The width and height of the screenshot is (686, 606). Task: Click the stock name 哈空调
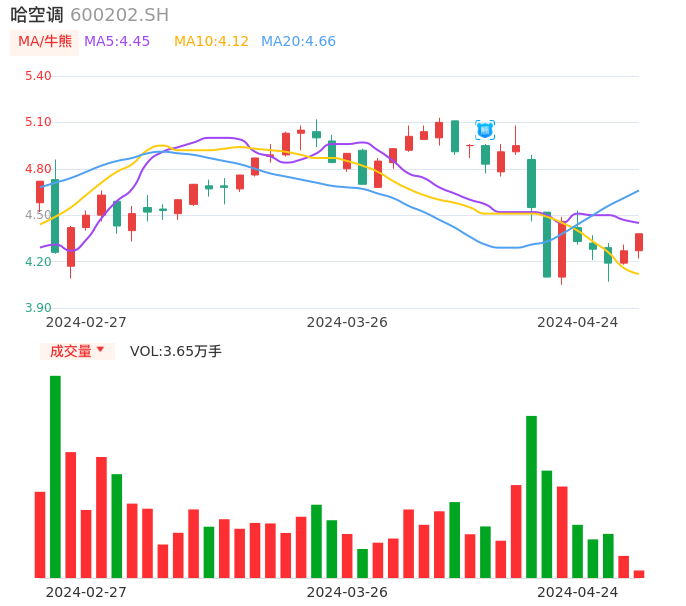click(x=36, y=15)
